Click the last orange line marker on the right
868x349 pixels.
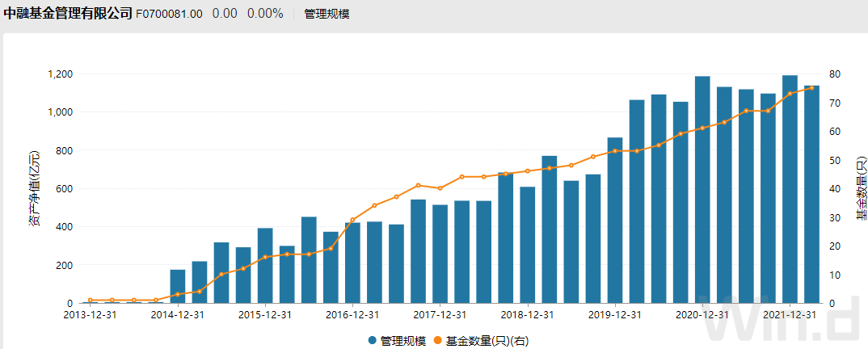(811, 88)
